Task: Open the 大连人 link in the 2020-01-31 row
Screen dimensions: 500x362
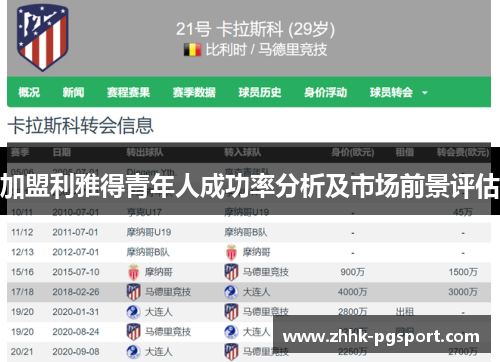Action: [158, 312]
